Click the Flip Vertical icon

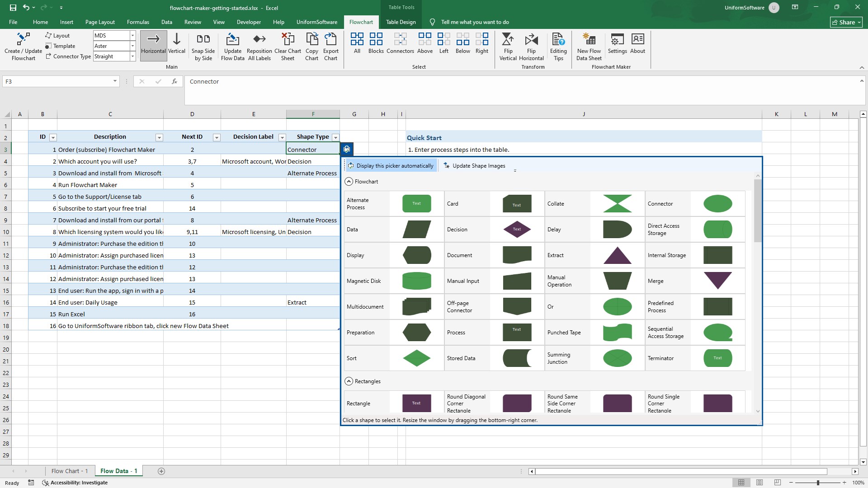click(x=508, y=40)
